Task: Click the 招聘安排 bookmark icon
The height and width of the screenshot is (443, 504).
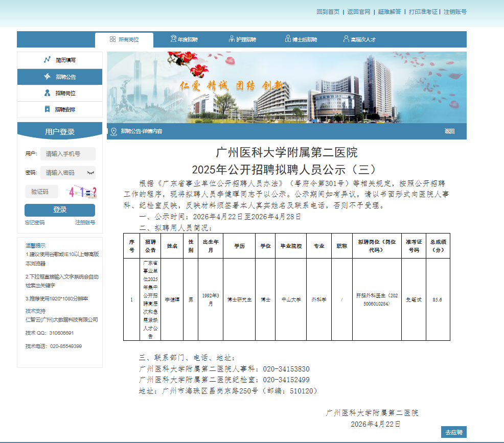Action: [x=48, y=109]
